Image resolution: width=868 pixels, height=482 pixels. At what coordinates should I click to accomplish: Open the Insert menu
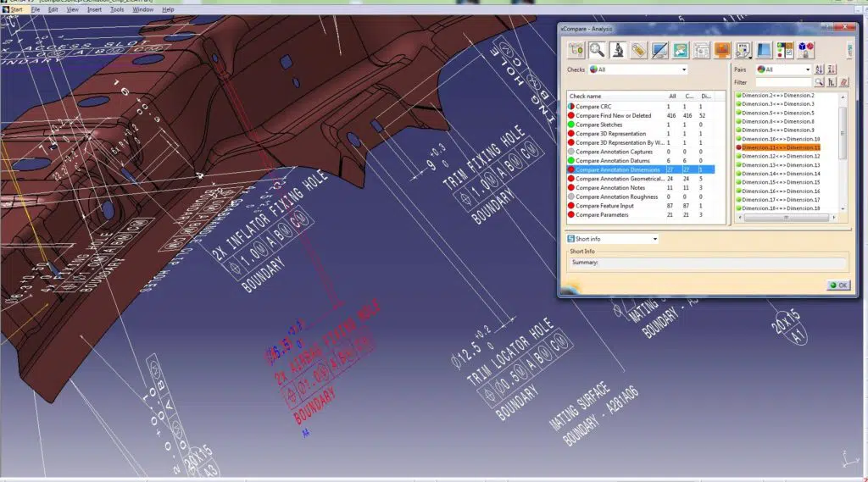click(x=94, y=9)
